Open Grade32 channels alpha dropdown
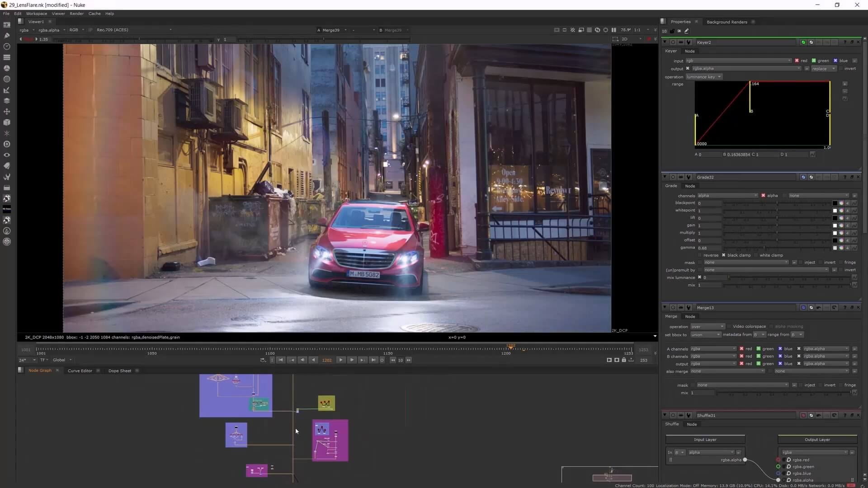Screen dimensions: 868x488 tap(727, 196)
